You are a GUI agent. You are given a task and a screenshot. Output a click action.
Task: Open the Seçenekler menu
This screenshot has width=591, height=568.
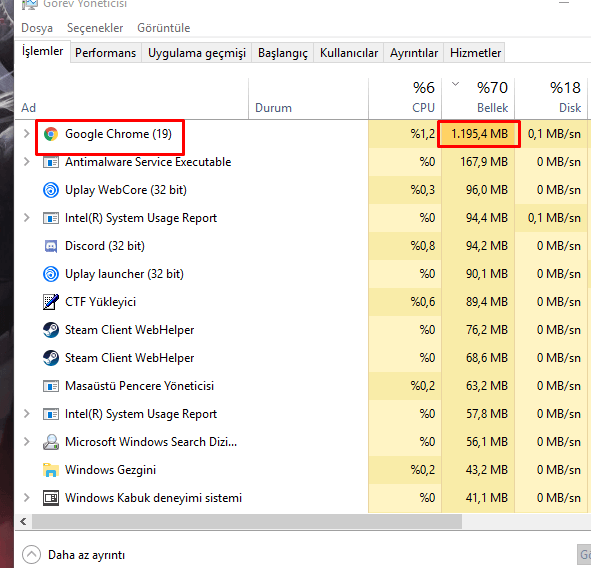click(x=95, y=28)
